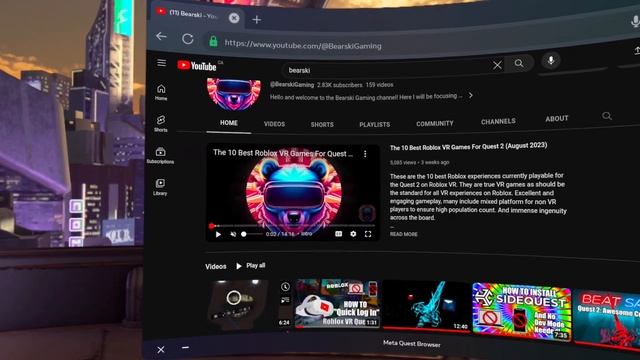Unmute the featured video player
Viewport: 640px width, 360px height.
pyautogui.click(x=233, y=234)
